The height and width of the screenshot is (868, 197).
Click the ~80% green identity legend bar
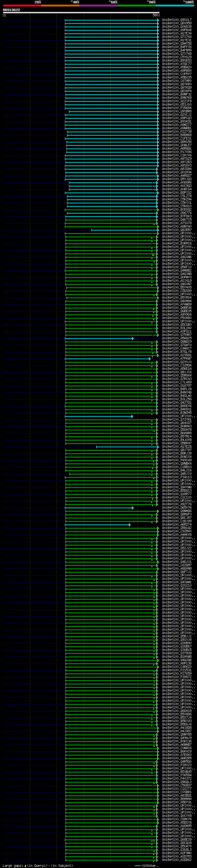137,6
